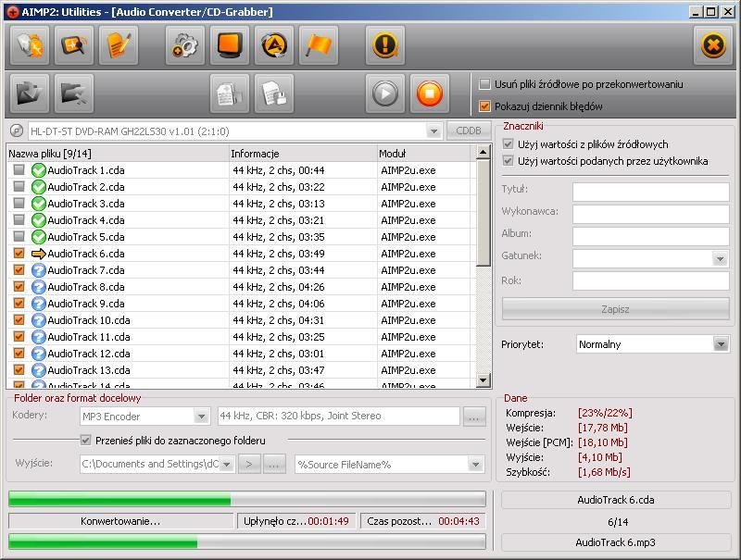The width and height of the screenshot is (741, 560).
Task: Click the Wykonawca input field
Action: tap(651, 214)
